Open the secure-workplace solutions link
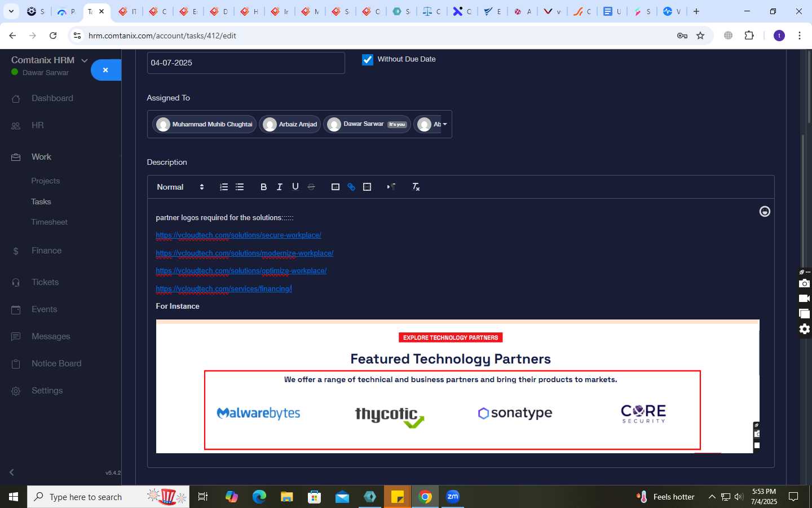 click(x=239, y=235)
